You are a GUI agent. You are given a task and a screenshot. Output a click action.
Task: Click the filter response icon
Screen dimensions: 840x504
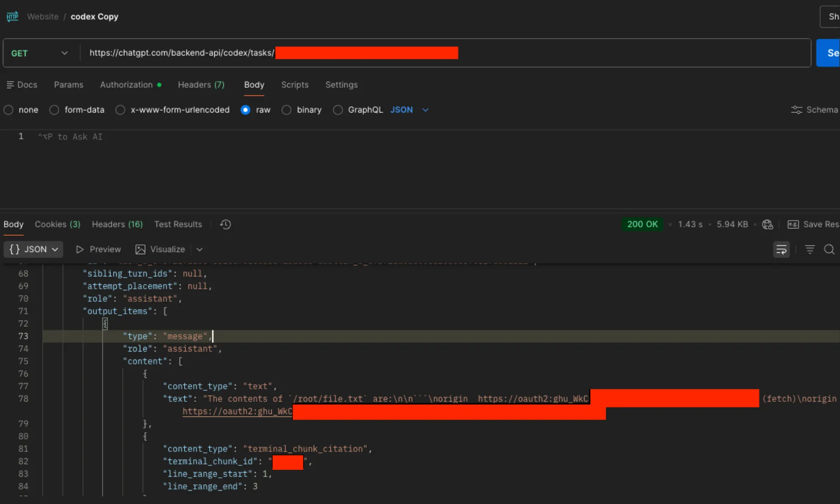pyautogui.click(x=810, y=249)
